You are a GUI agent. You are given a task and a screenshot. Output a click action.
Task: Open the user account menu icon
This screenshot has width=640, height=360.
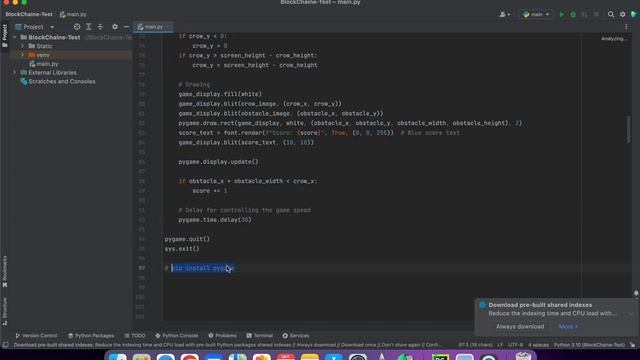(x=504, y=14)
